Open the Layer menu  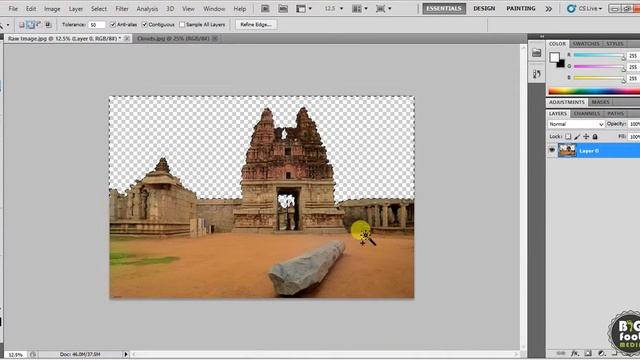coord(76,9)
